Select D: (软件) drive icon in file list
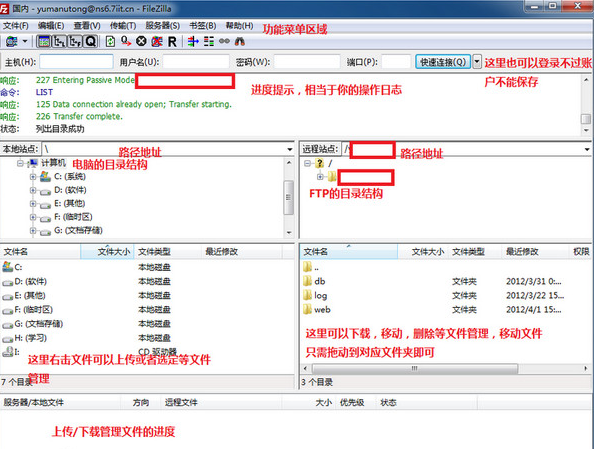 [8, 282]
